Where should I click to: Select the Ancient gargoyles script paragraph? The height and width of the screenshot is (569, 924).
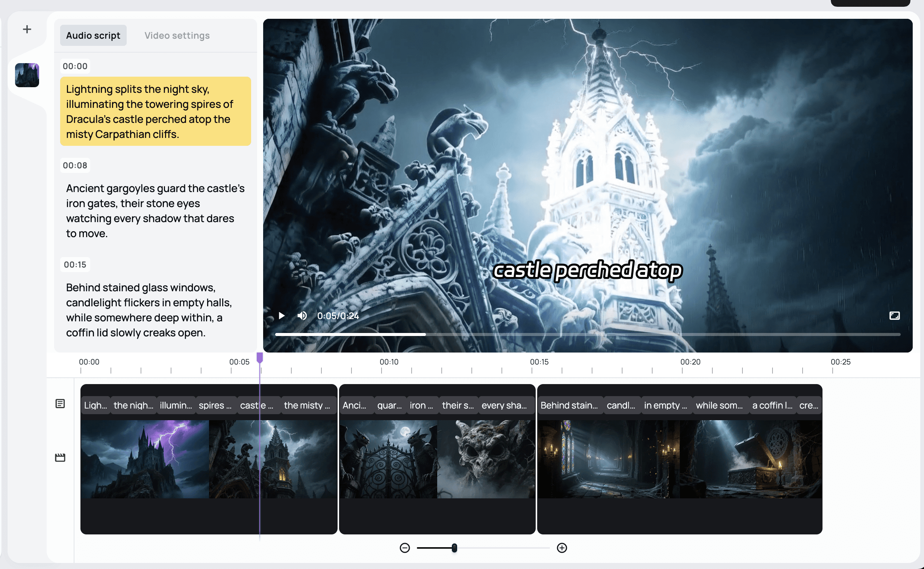coord(155,211)
